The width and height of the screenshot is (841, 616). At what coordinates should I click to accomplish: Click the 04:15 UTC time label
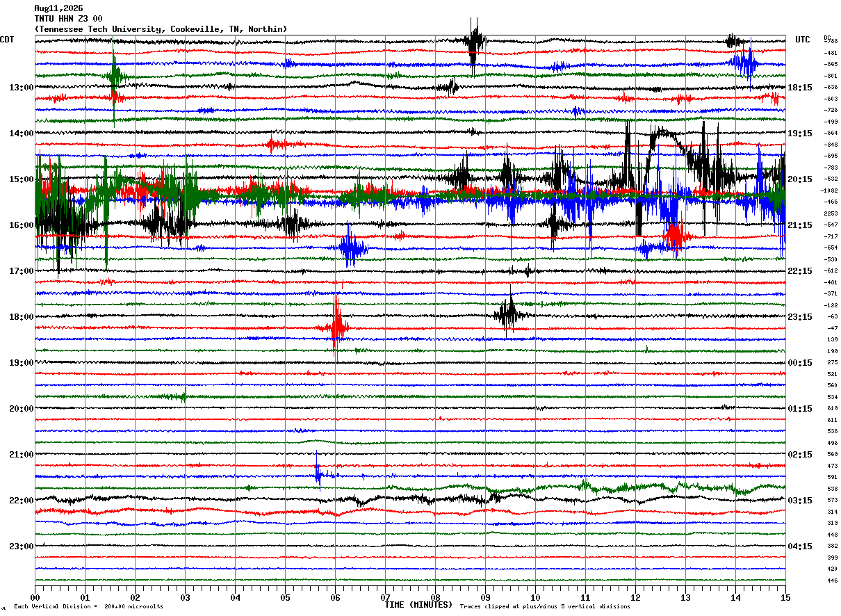(800, 546)
